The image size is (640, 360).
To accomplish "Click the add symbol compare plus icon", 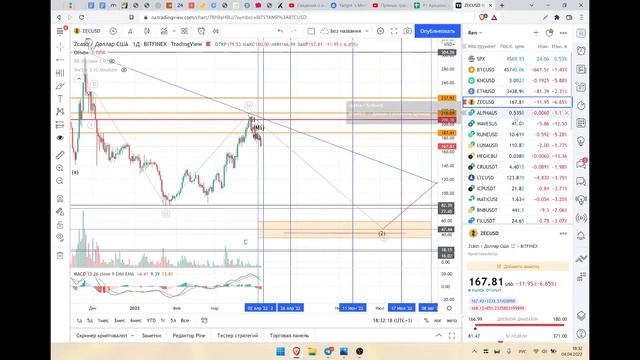I will tap(113, 31).
